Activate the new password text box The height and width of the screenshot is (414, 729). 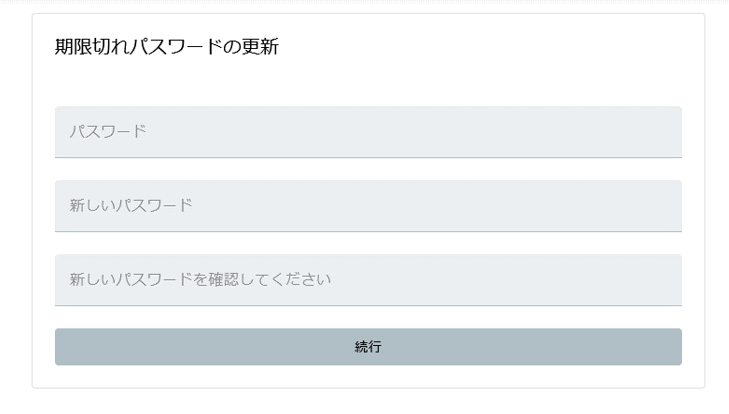click(x=368, y=205)
